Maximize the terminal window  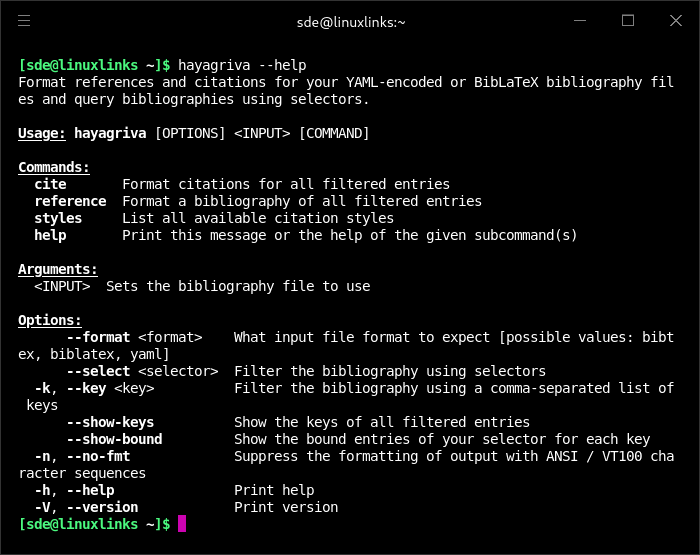tap(628, 20)
